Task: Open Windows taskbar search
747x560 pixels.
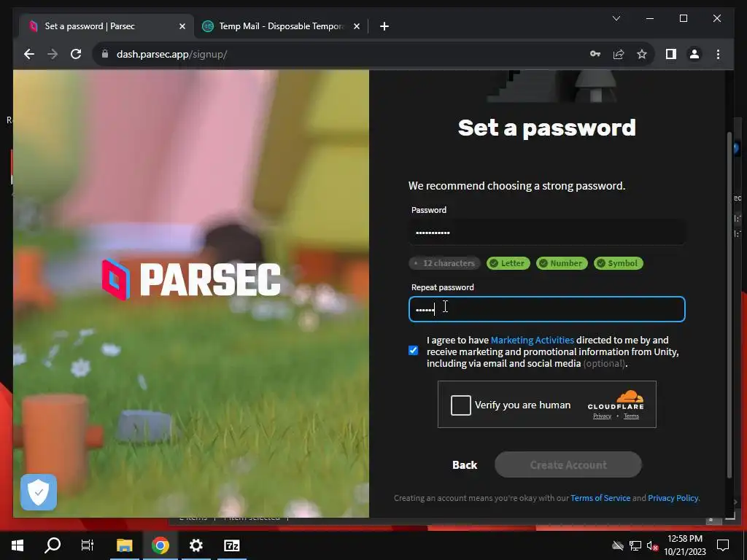Action: (53, 545)
